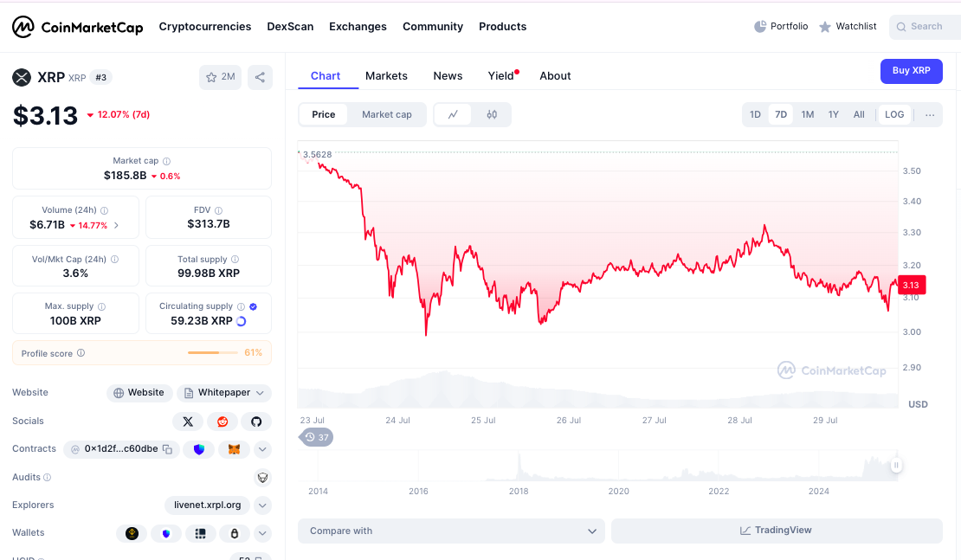The height and width of the screenshot is (560, 961).
Task: Click the MetaMask fox icon
Action: 234,449
